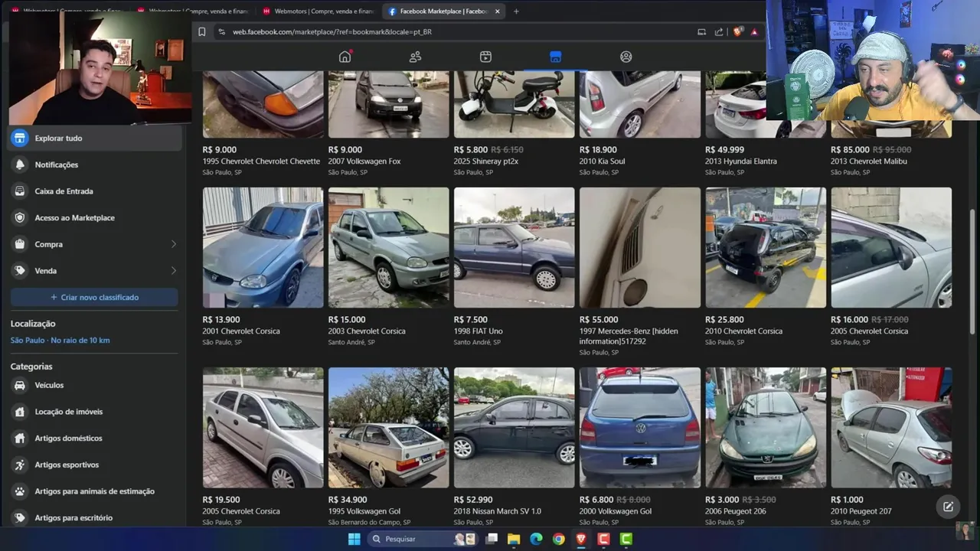Open red Camtasia icon in taskbar
This screenshot has height=551, width=980.
(x=603, y=539)
